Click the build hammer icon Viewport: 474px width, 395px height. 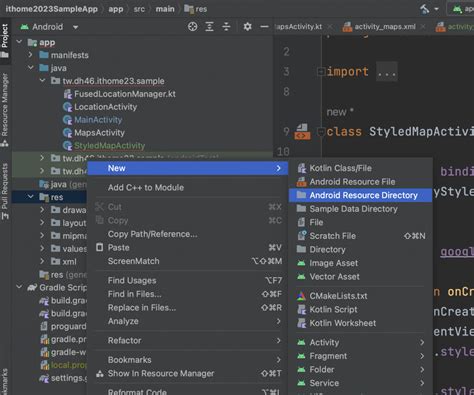coord(425,9)
